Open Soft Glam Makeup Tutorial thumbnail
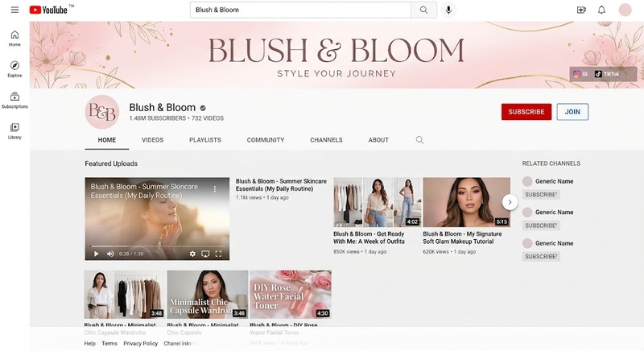This screenshot has height=351, width=644. tap(467, 202)
